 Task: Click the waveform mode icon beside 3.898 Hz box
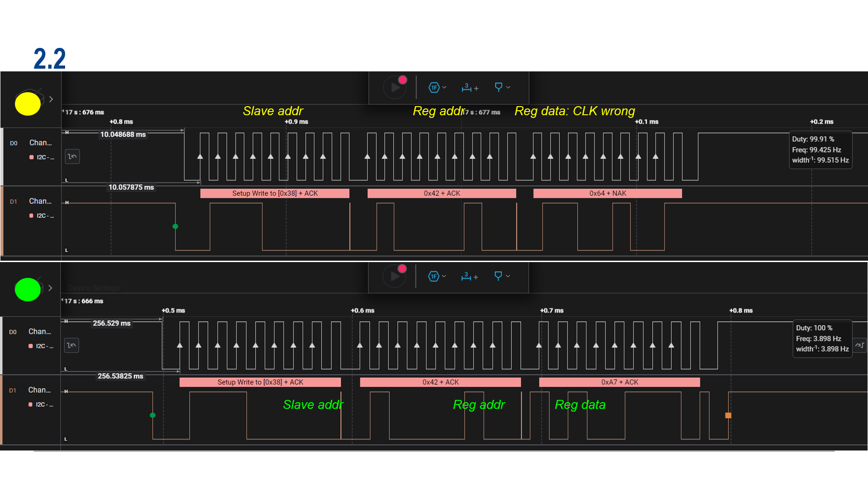[x=859, y=345]
